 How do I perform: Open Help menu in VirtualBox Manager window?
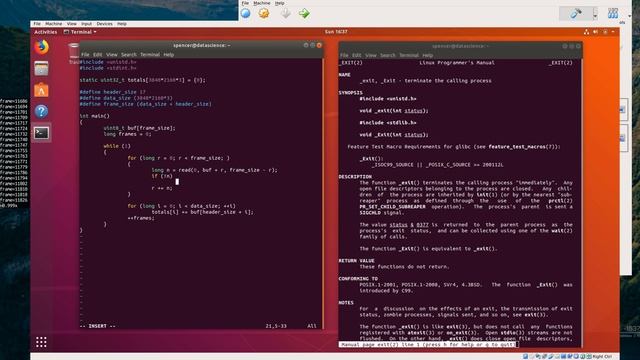pos(280,3)
